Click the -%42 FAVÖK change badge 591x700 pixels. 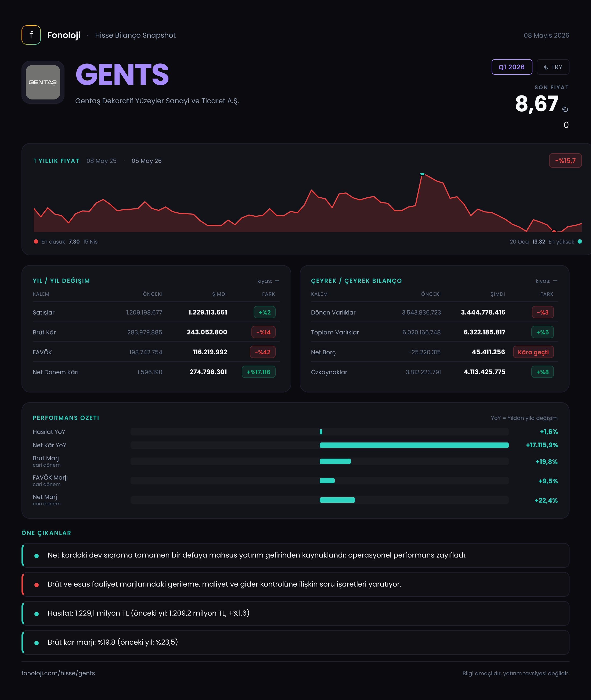point(263,352)
